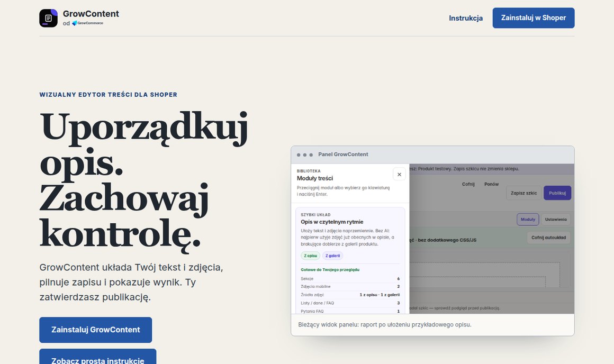Switch to the Moduły tab

click(528, 219)
